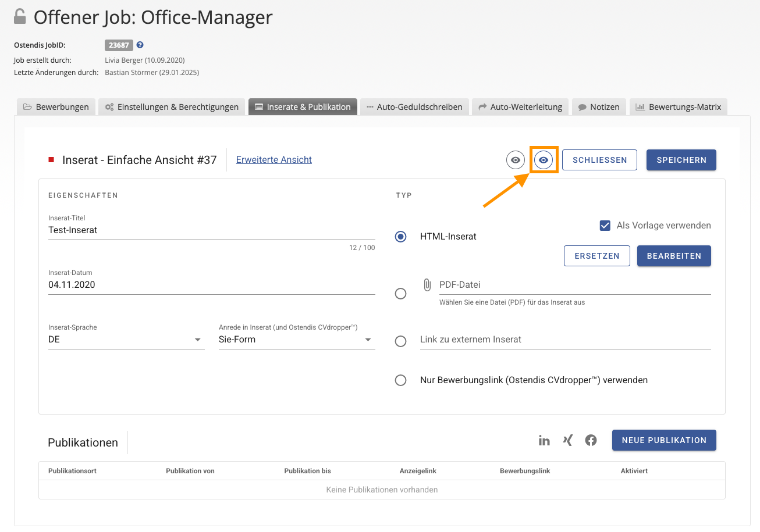760x532 pixels.
Task: Click the blue eye preview icon
Action: coord(544,160)
